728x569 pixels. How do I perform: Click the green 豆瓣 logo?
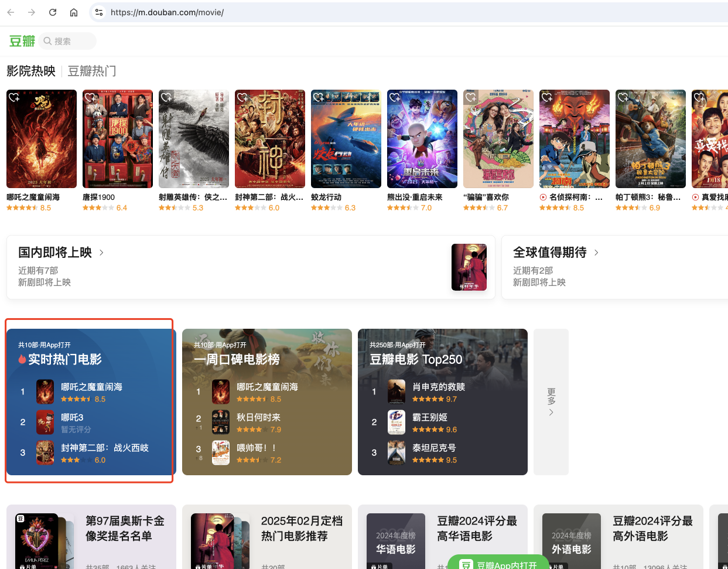click(x=22, y=41)
